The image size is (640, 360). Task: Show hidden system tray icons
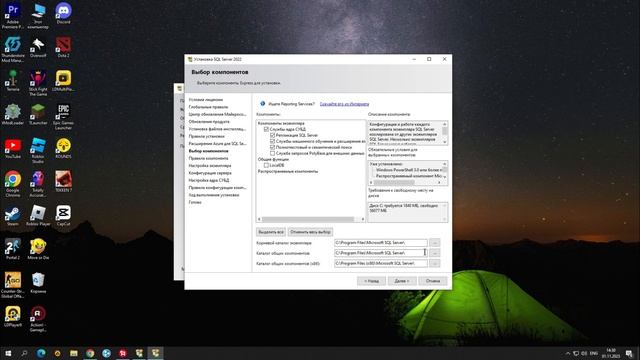pyautogui.click(x=568, y=353)
